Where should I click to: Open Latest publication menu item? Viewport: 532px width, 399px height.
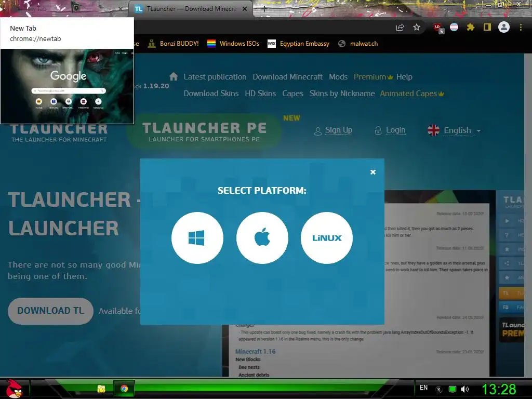(x=215, y=77)
